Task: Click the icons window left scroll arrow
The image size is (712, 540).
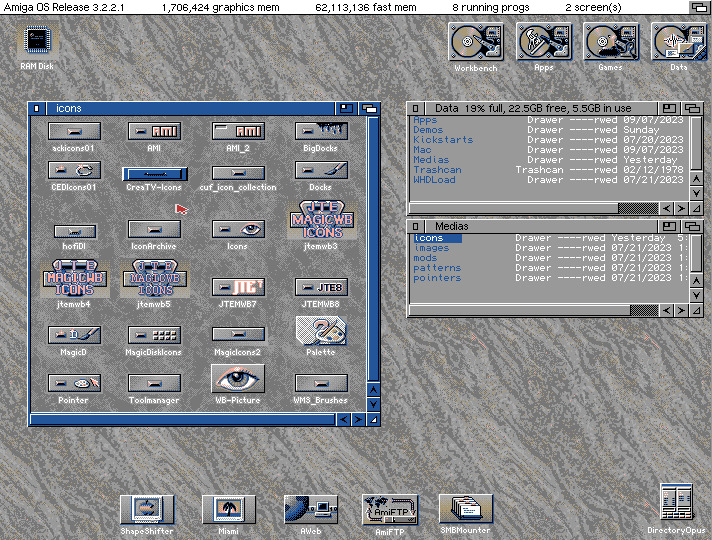Action: pos(343,420)
